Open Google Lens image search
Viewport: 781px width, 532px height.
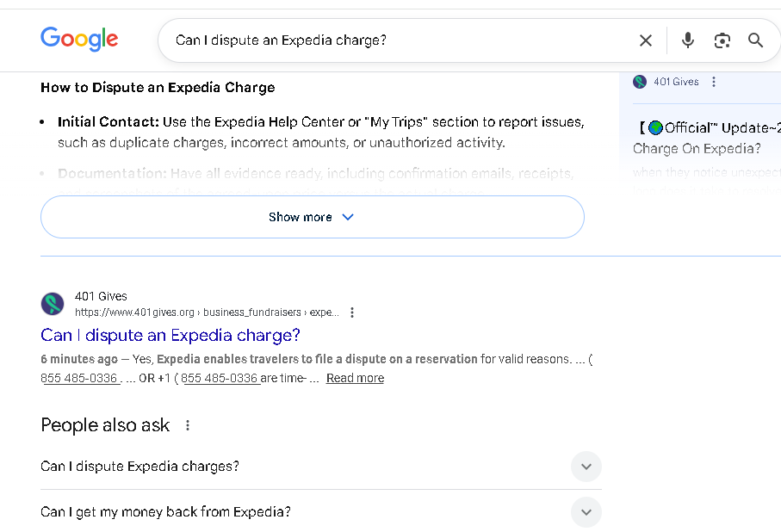(x=722, y=40)
